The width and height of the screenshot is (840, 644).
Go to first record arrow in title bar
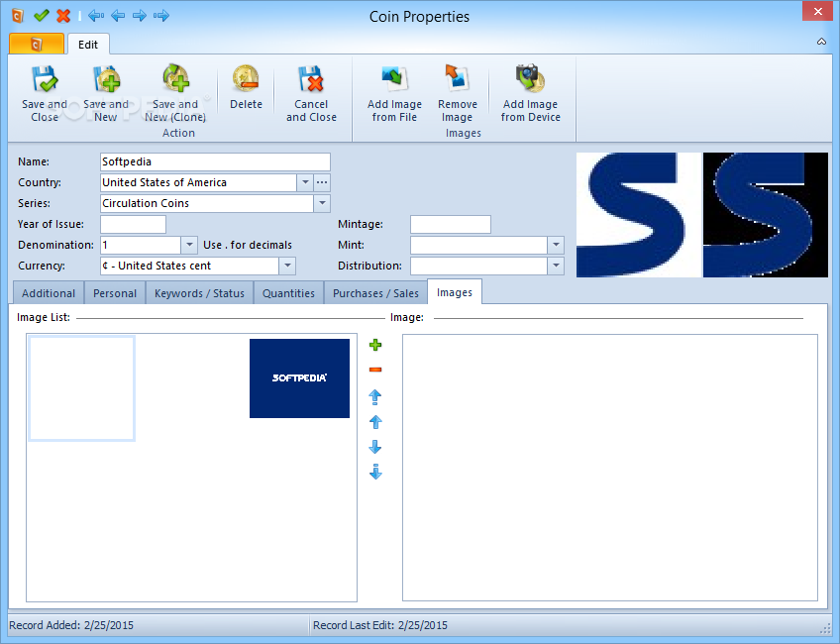pyautogui.click(x=96, y=16)
